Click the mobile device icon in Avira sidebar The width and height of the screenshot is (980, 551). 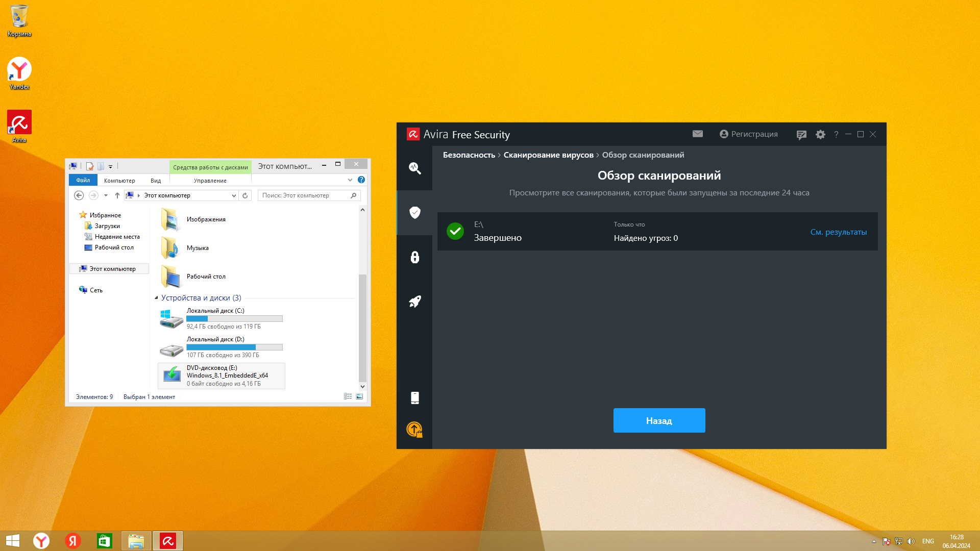414,398
